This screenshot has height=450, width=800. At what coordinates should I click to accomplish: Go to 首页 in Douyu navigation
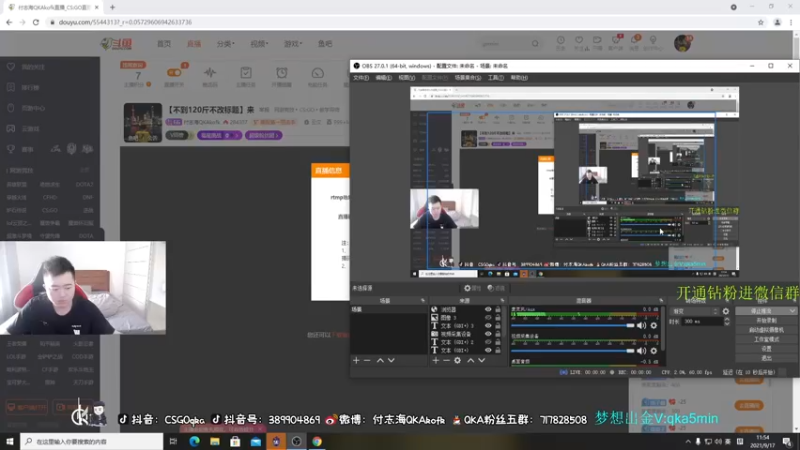(x=164, y=44)
